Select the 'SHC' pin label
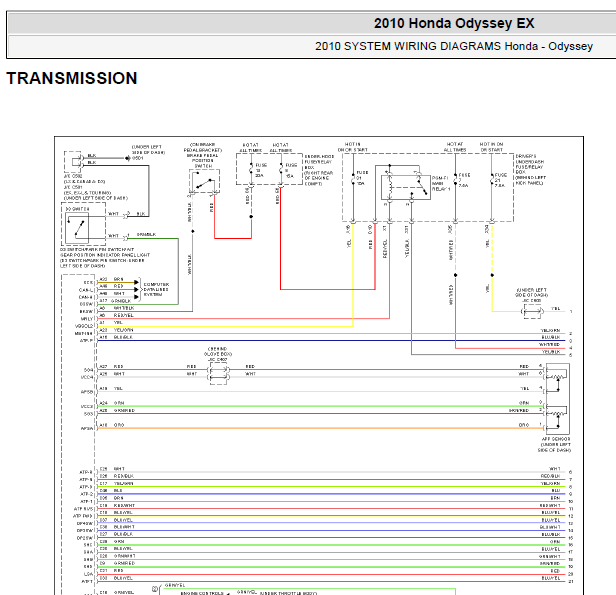This screenshot has width=616, height=595. click(x=88, y=545)
